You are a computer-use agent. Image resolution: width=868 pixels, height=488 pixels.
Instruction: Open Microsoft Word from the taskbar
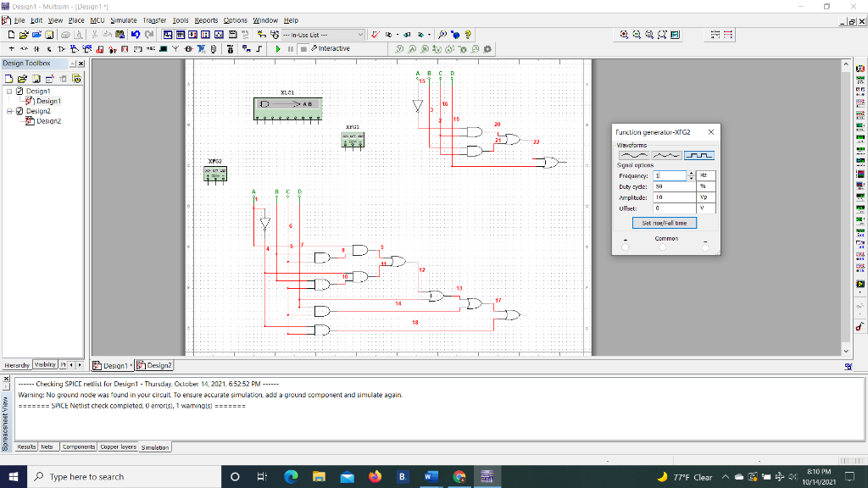[x=431, y=476]
